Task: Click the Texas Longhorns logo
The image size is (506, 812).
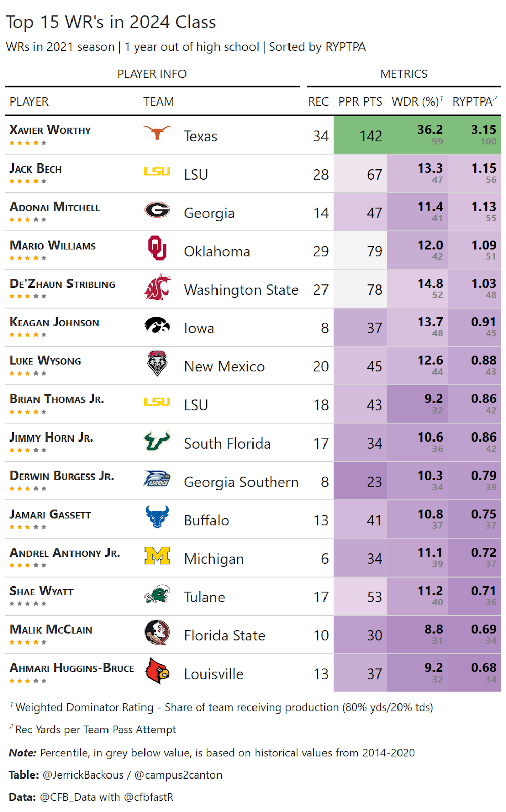Action: point(157,133)
